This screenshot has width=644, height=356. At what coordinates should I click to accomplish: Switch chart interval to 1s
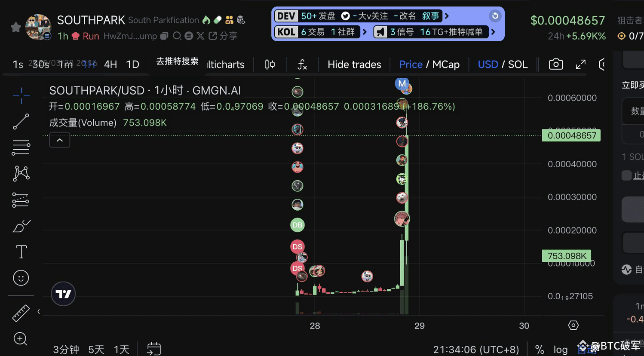tap(18, 64)
